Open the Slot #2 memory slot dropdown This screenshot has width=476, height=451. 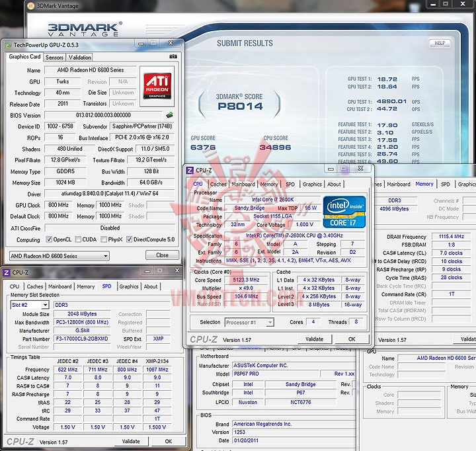point(30,305)
